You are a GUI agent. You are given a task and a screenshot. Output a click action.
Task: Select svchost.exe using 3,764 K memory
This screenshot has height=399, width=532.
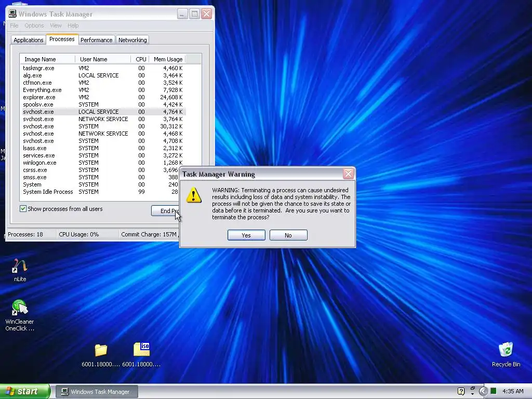[x=103, y=119]
